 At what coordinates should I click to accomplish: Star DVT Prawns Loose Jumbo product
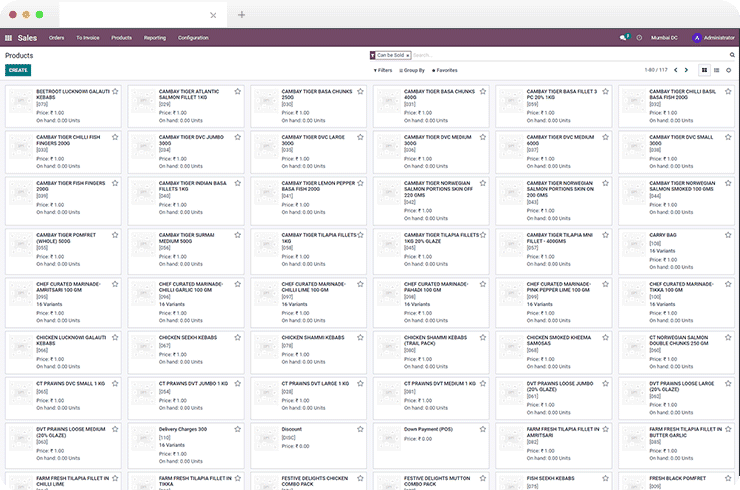[x=605, y=383]
